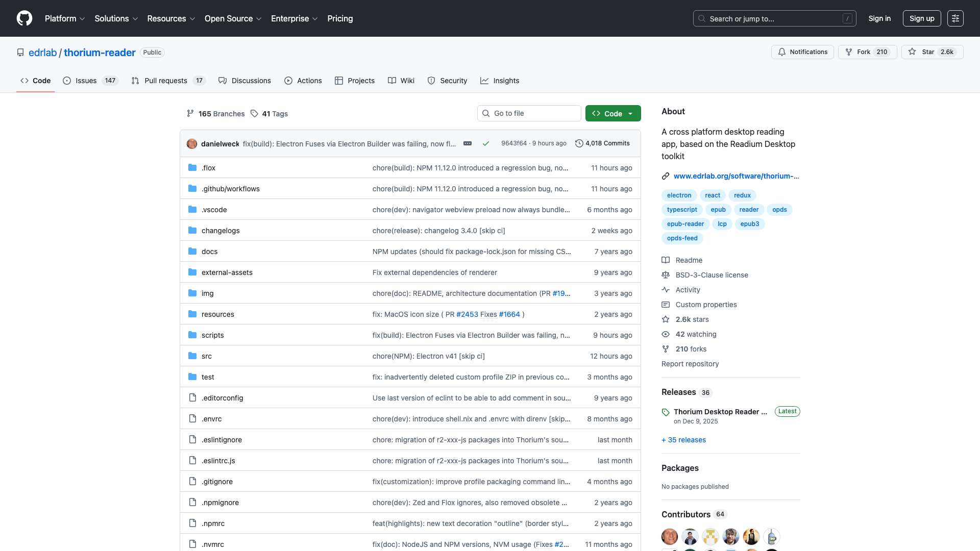Click the tag icon beside Thorium Desktop Reader release

[x=666, y=412]
